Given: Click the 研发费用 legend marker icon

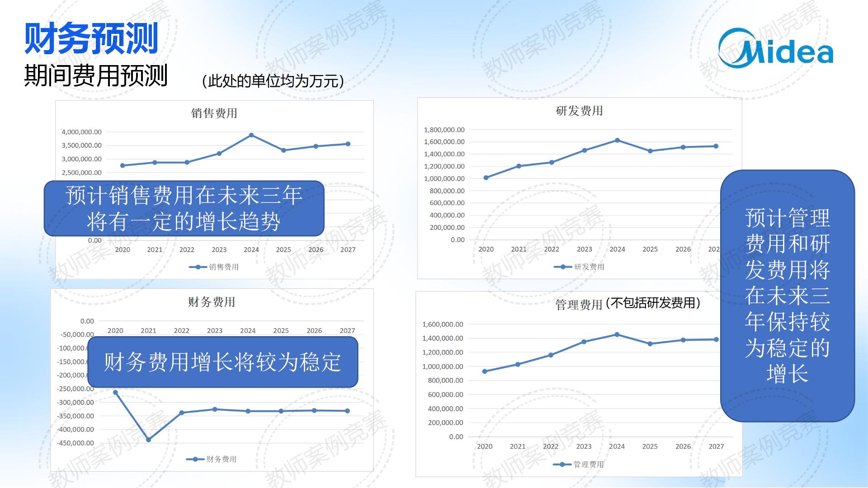Looking at the screenshot, I should pos(563,267).
